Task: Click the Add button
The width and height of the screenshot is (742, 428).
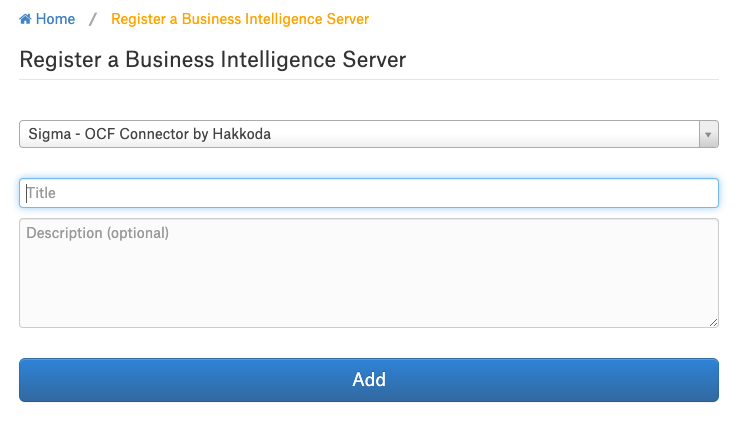Action: (x=369, y=380)
